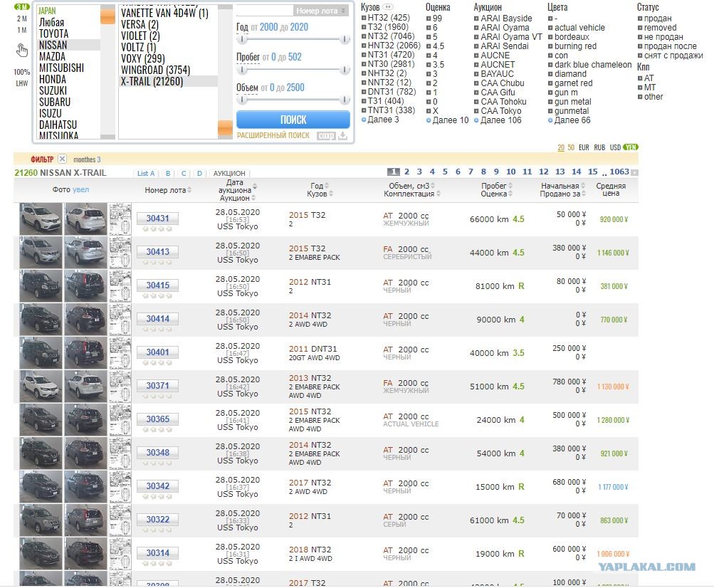The height and width of the screenshot is (588, 714).
Task: Click the hand pointer icon in left sidebar
Action: point(21,50)
